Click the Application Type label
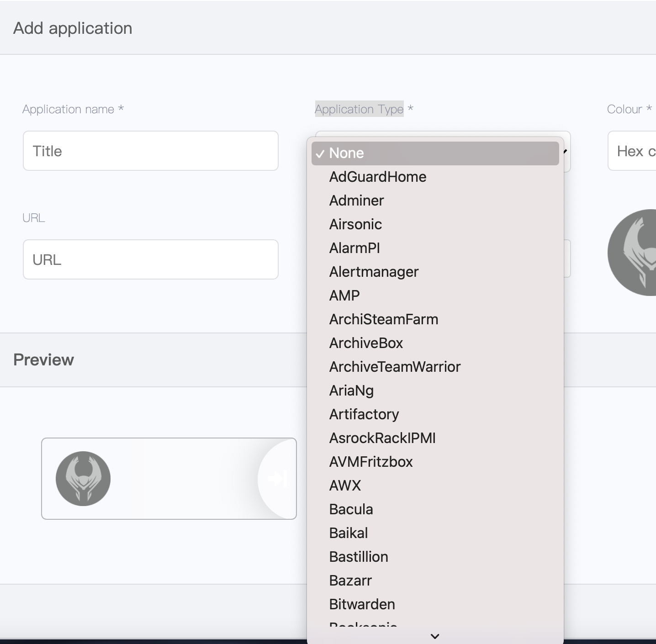Viewport: 656px width, 644px height. (x=359, y=109)
